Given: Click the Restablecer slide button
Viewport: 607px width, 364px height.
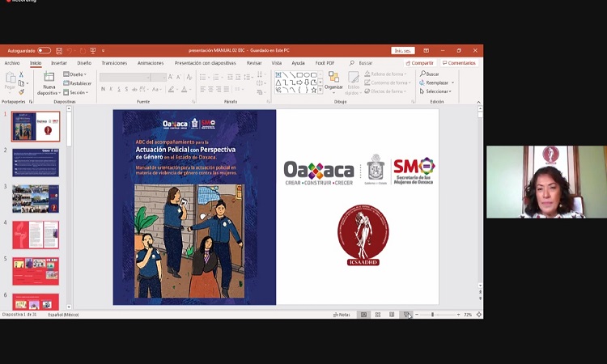Looking at the screenshot, I should coord(79,83).
